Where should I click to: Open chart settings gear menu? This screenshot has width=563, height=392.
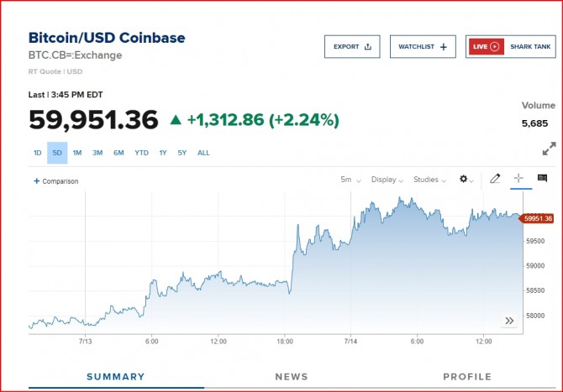pyautogui.click(x=464, y=180)
